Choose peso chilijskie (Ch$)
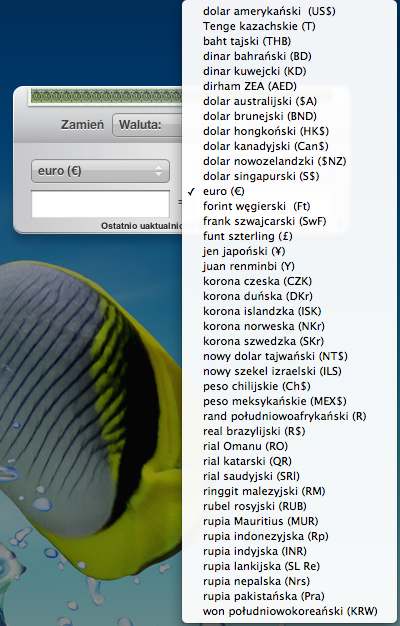 289,386
